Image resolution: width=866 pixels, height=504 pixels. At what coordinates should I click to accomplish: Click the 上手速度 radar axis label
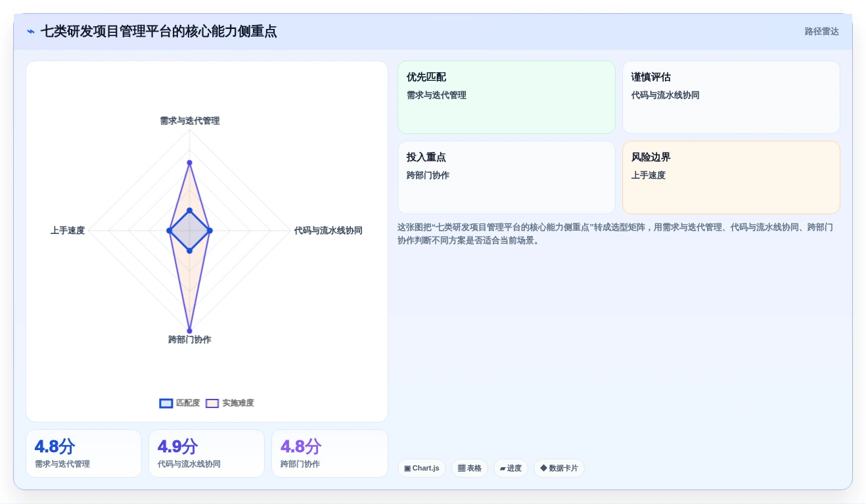[68, 231]
